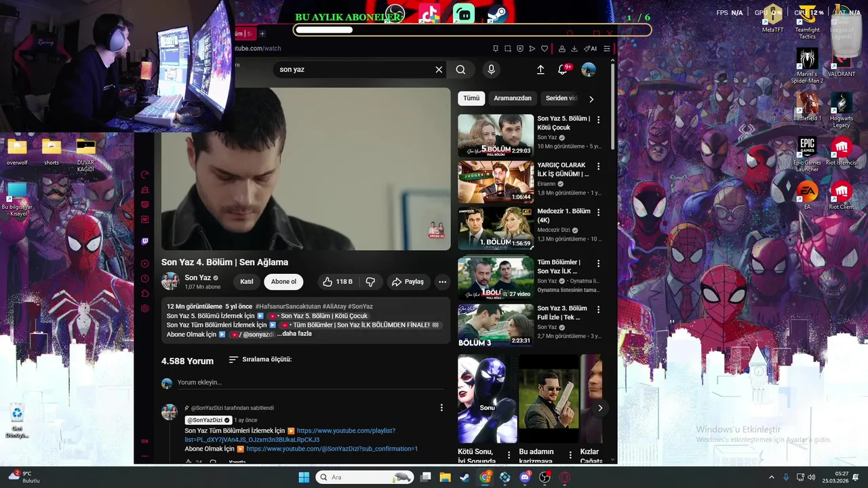Screen dimensions: 868x488
Task: Click the YouTube search magnifier icon
Action: click(x=460, y=69)
